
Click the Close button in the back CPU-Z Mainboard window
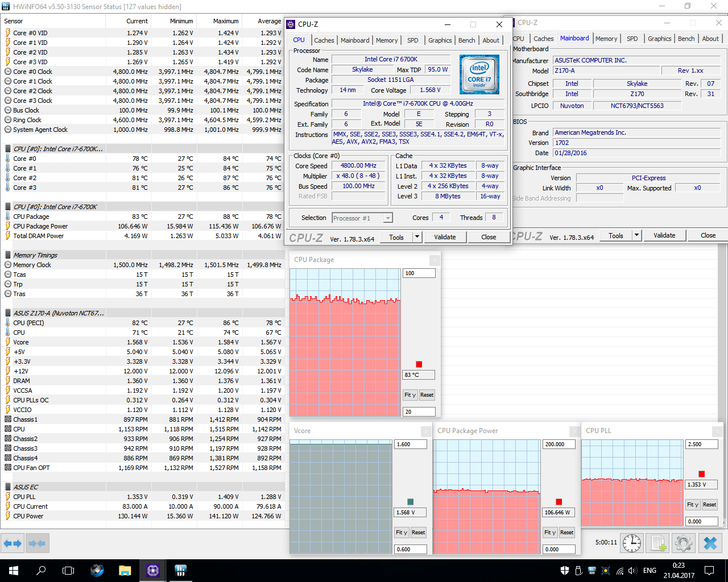[x=708, y=235]
